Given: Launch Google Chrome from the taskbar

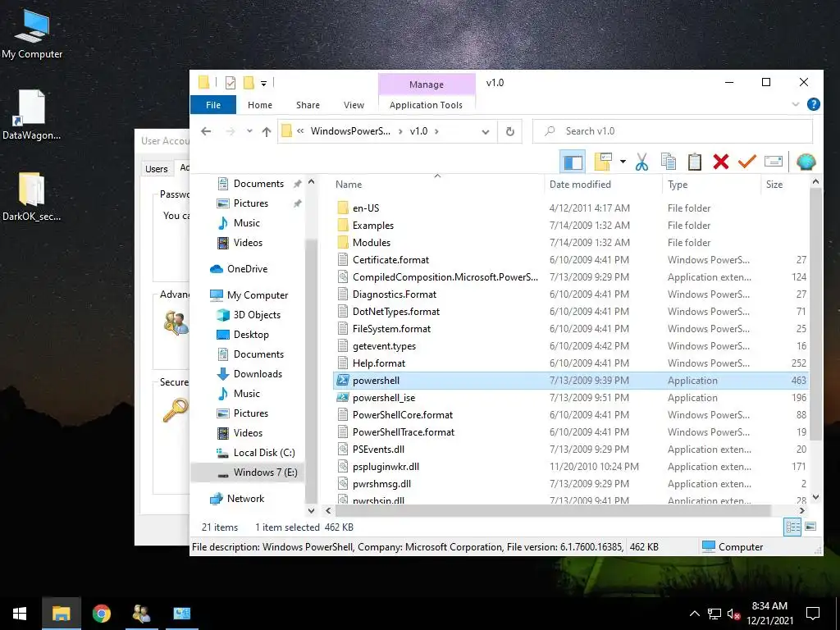Looking at the screenshot, I should pyautogui.click(x=101, y=614).
